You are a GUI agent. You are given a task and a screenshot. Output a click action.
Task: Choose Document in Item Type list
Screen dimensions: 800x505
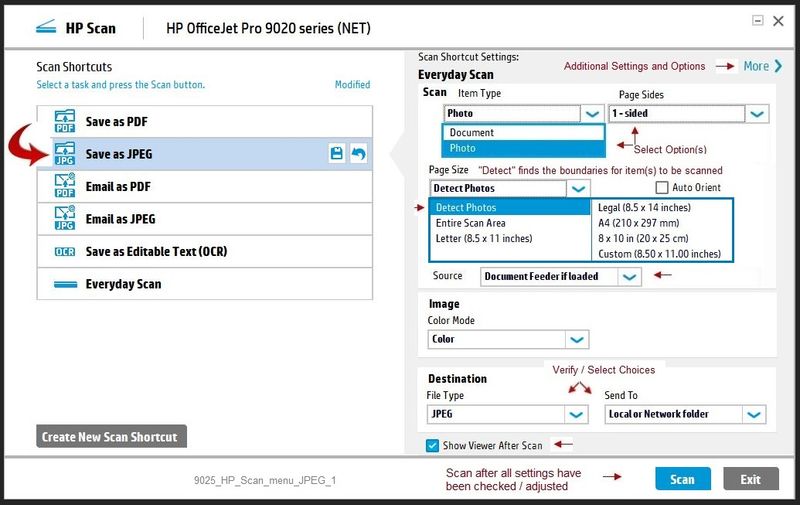point(523,133)
